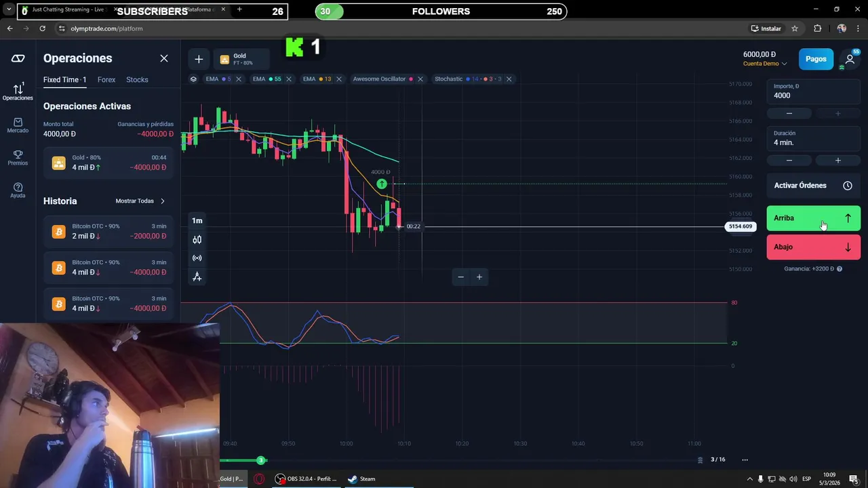Decrease the Importe amount

click(789, 113)
